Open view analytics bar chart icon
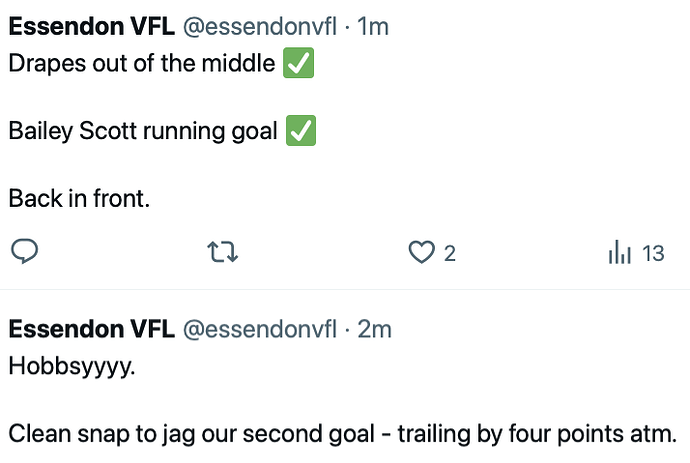690x463 pixels. click(620, 252)
